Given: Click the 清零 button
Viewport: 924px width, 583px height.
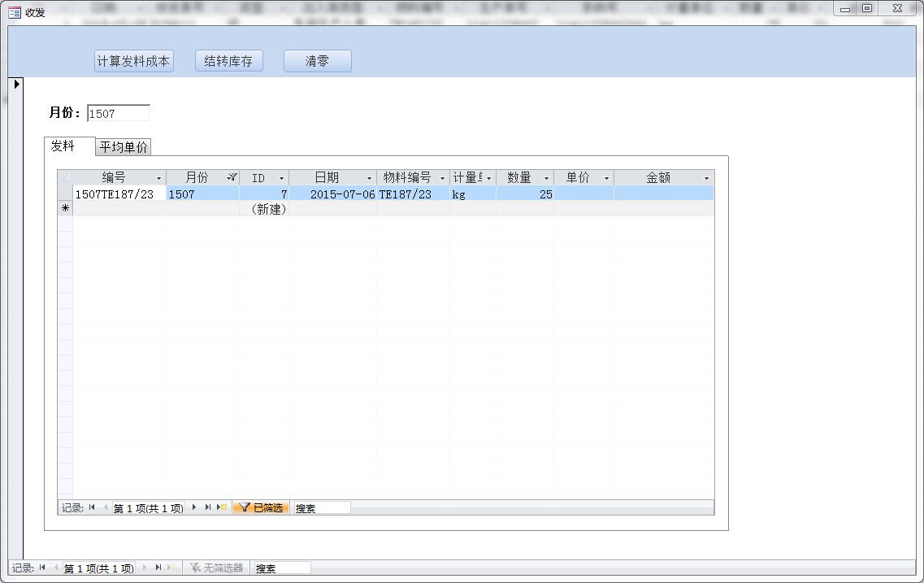Looking at the screenshot, I should [x=317, y=61].
